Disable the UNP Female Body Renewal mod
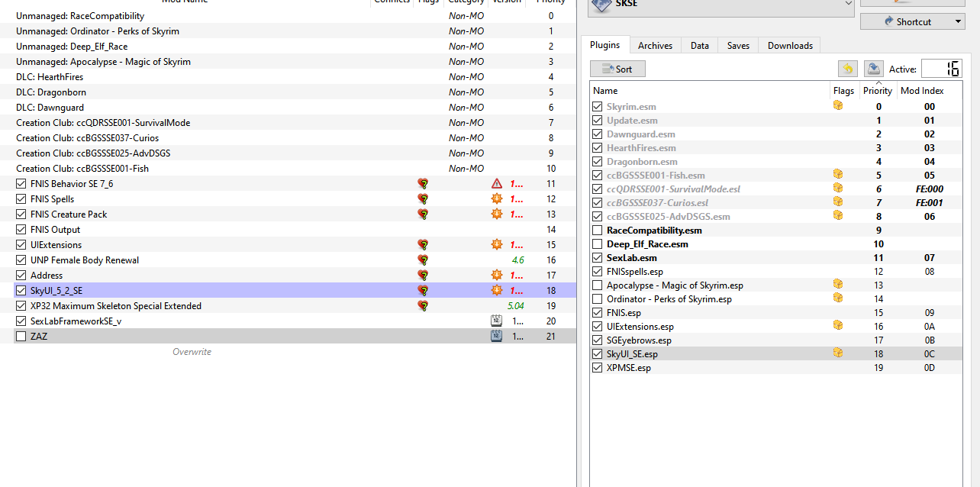980x487 pixels. (21, 260)
